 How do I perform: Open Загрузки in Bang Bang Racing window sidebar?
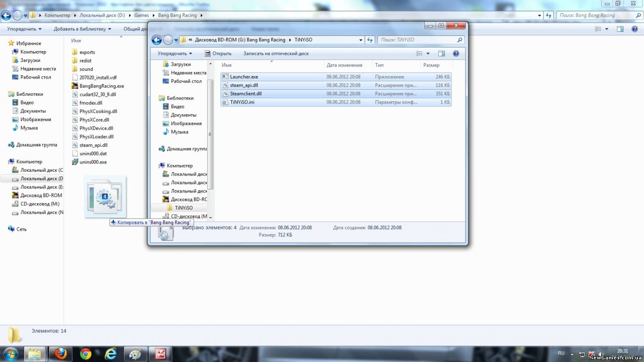click(x=27, y=61)
